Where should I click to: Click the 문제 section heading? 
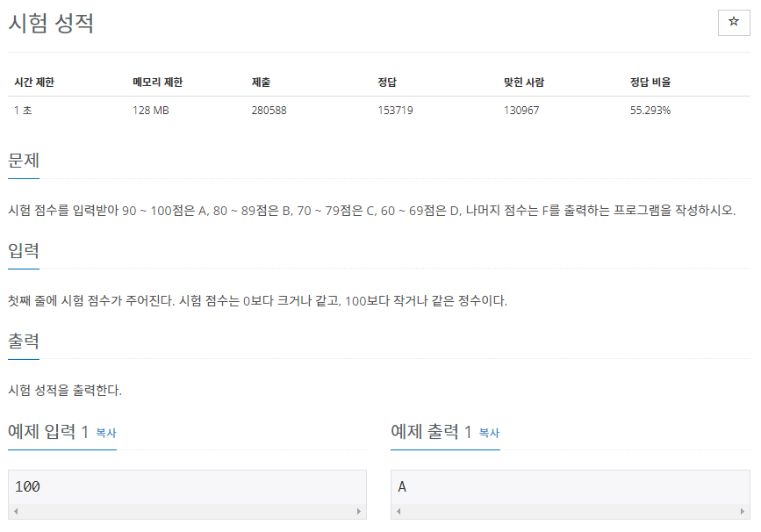pyautogui.click(x=24, y=160)
